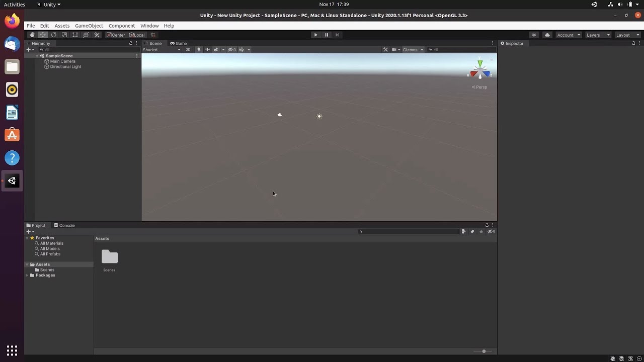Image resolution: width=644 pixels, height=362 pixels.
Task: Toggle Persp projection label
Action: click(479, 87)
